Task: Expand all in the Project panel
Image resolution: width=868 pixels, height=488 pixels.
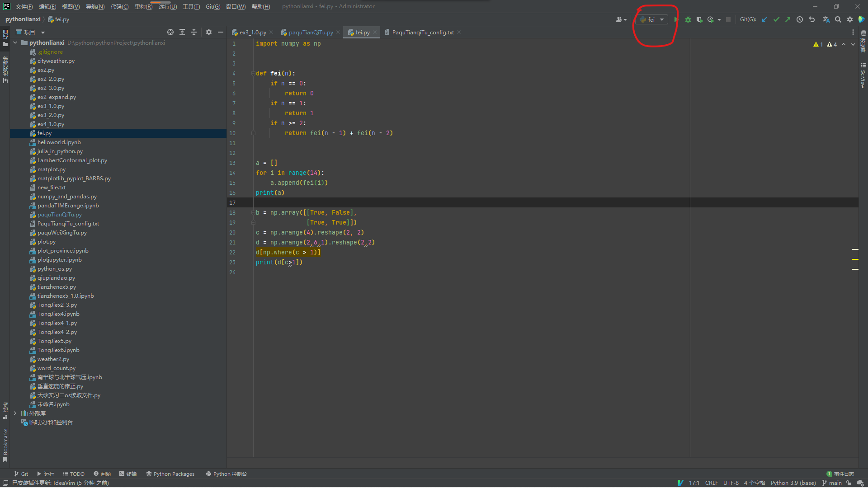Action: [182, 32]
